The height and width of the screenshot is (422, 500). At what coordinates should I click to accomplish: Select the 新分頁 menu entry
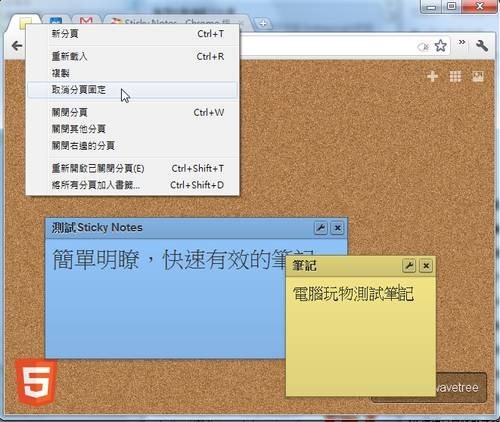tap(132, 34)
